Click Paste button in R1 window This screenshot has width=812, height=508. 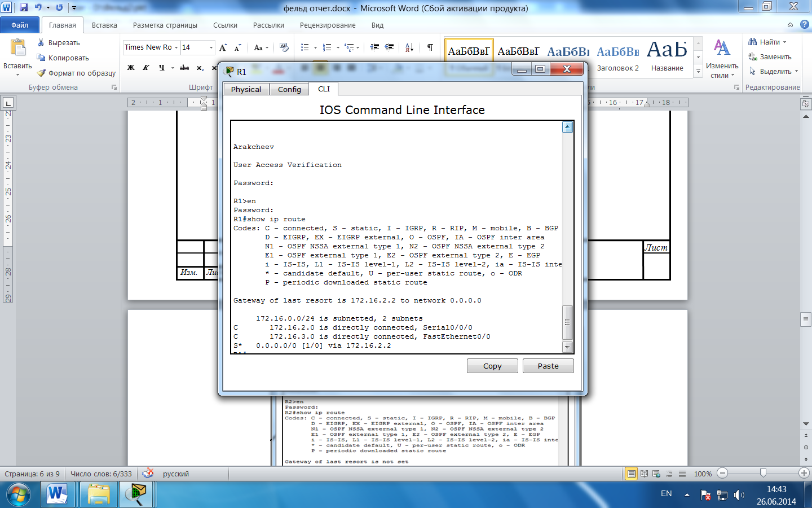pos(548,366)
